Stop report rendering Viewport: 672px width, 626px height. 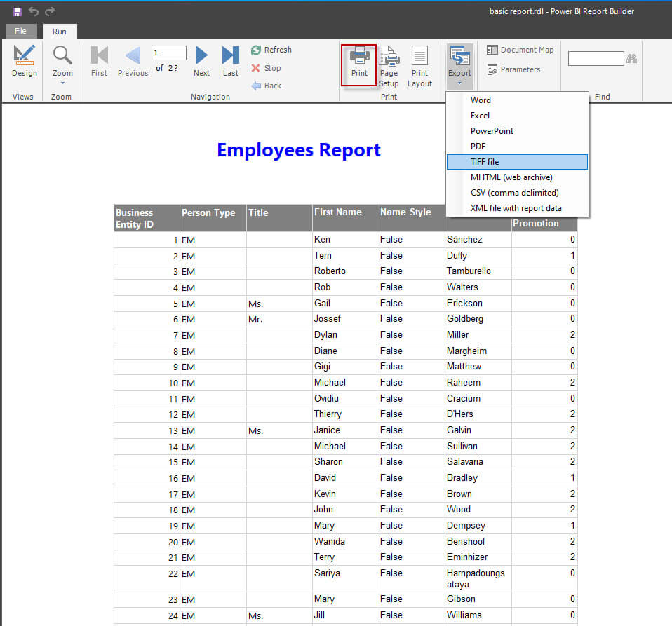pos(266,68)
